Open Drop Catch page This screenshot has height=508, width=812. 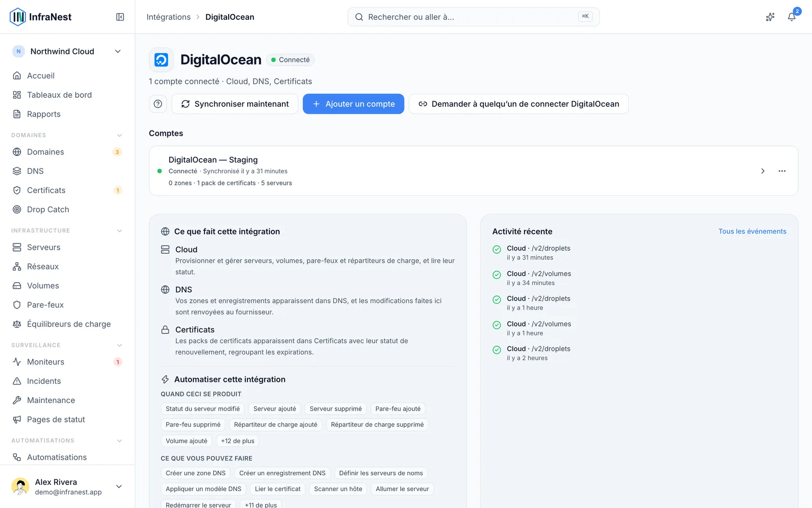(67, 209)
